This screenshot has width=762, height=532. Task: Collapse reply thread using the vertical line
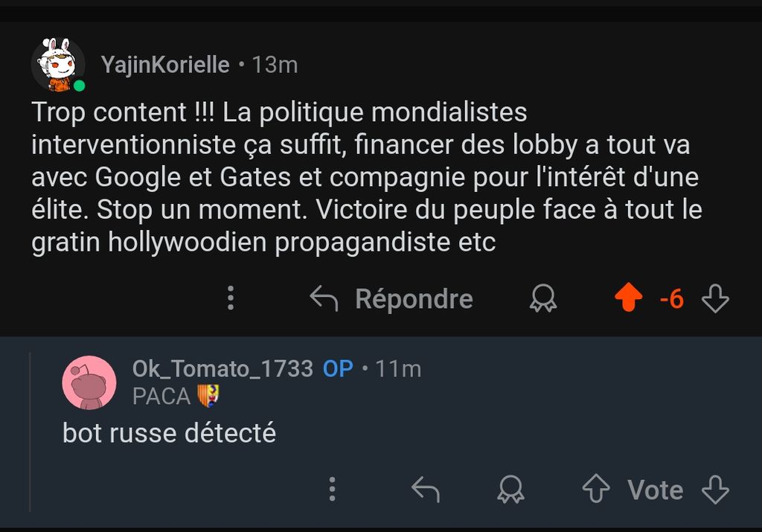(x=30, y=432)
